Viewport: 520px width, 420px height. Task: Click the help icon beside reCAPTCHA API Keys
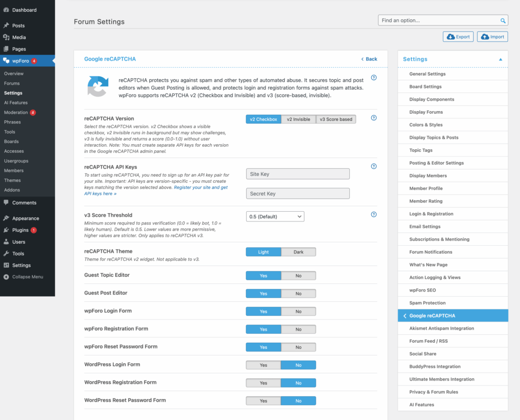click(374, 166)
